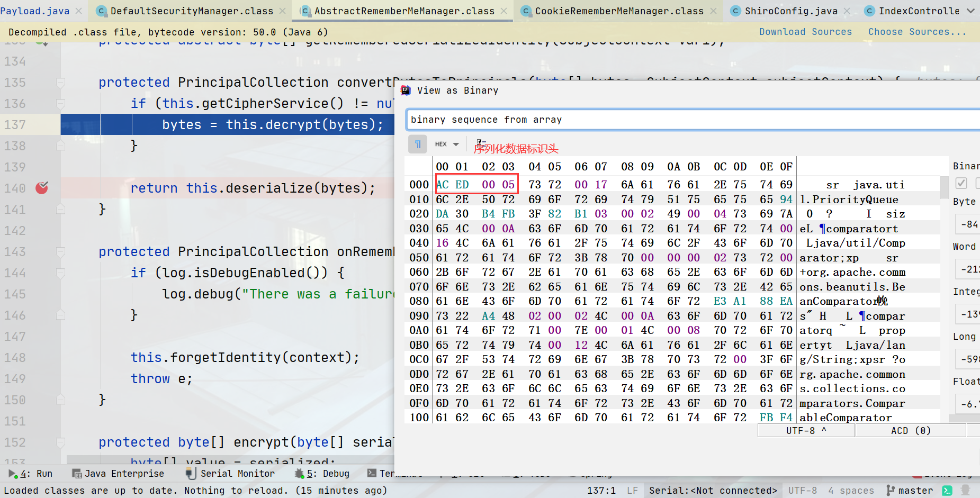The height and width of the screenshot is (498, 980).
Task: Close the DefaultSecurityManager.class tab
Action: [x=283, y=11]
